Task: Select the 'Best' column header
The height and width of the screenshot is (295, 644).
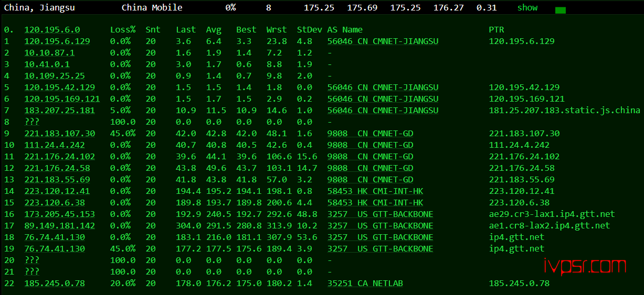Action: [x=246, y=30]
